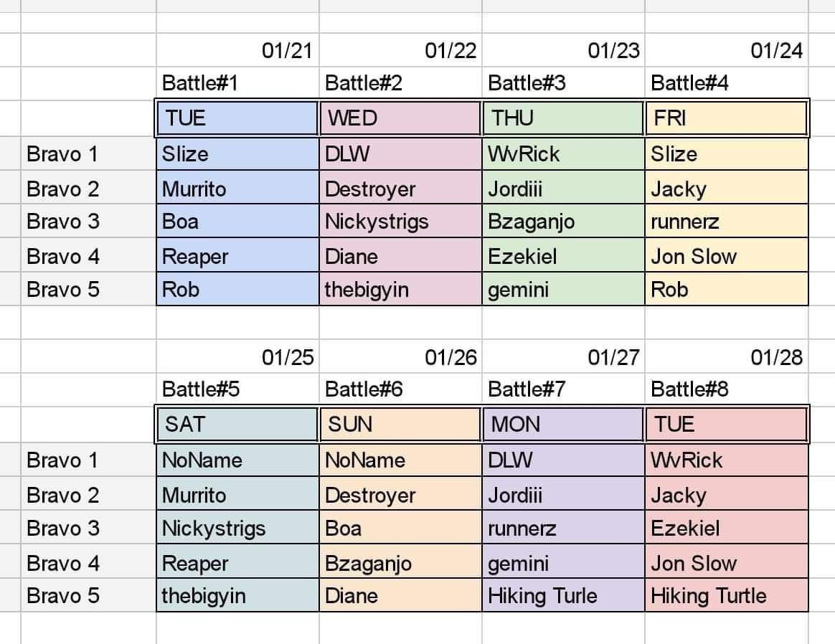Select the 01/28 date cell
The image size is (835, 644).
(x=727, y=357)
